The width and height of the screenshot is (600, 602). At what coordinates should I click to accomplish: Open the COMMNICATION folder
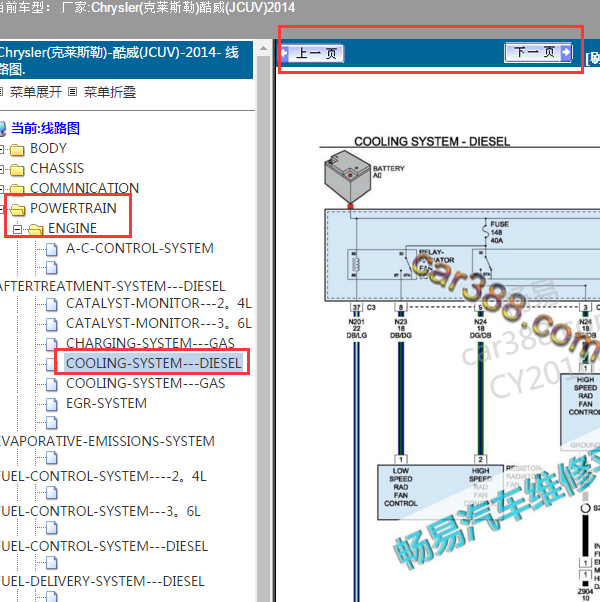click(x=84, y=188)
